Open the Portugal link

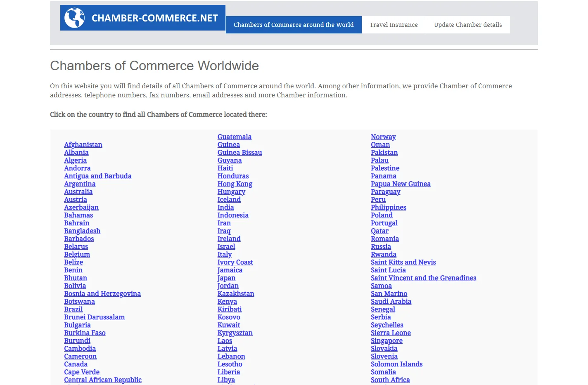point(384,223)
